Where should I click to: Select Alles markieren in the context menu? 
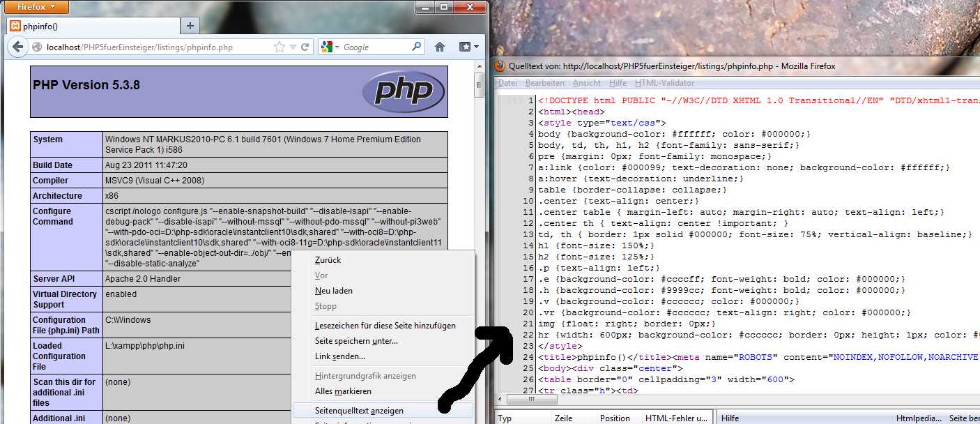pyautogui.click(x=343, y=391)
